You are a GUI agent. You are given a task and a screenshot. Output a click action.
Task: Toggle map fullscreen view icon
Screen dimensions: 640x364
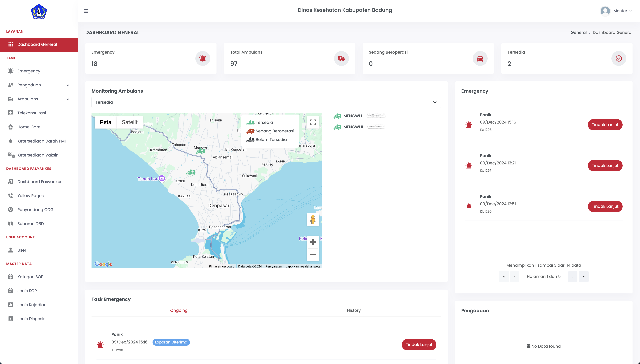click(313, 122)
